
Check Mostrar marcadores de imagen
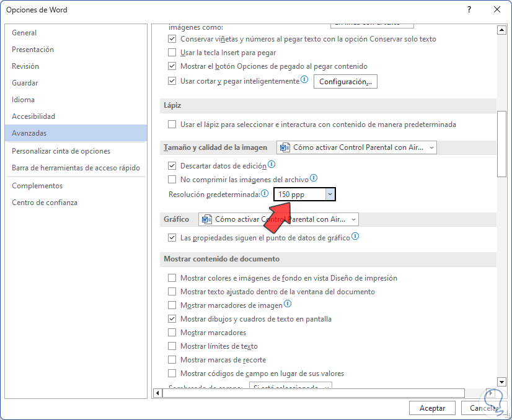tap(172, 305)
